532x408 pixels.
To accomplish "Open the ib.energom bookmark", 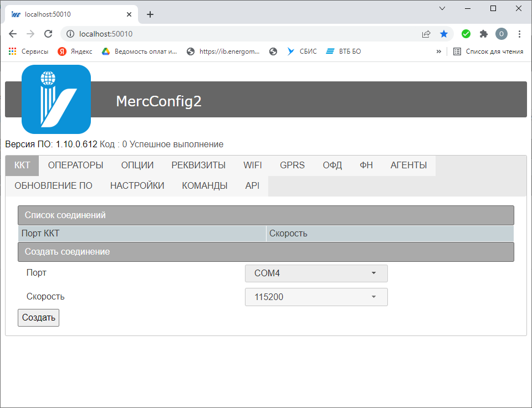I will (223, 51).
